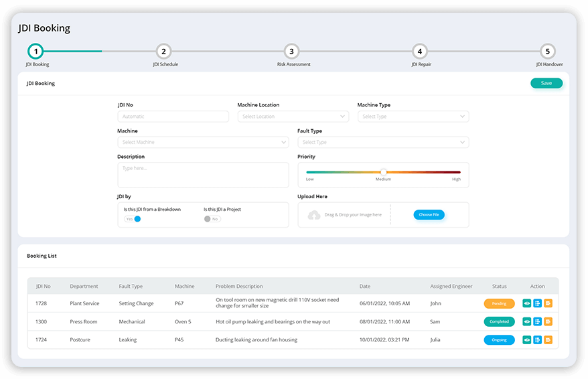Click the orange edit icon for JDI 1728

click(x=548, y=303)
